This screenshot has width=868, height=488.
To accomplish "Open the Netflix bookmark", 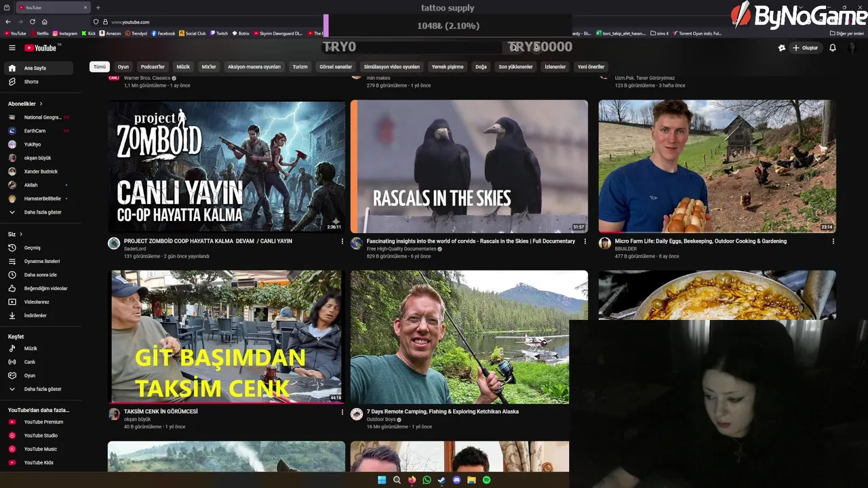I will coord(39,33).
